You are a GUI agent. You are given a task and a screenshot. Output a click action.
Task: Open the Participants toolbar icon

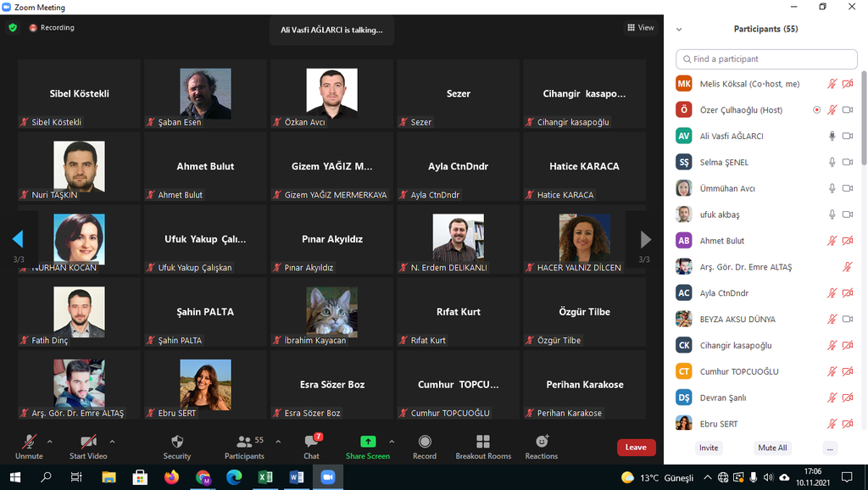[x=244, y=442]
